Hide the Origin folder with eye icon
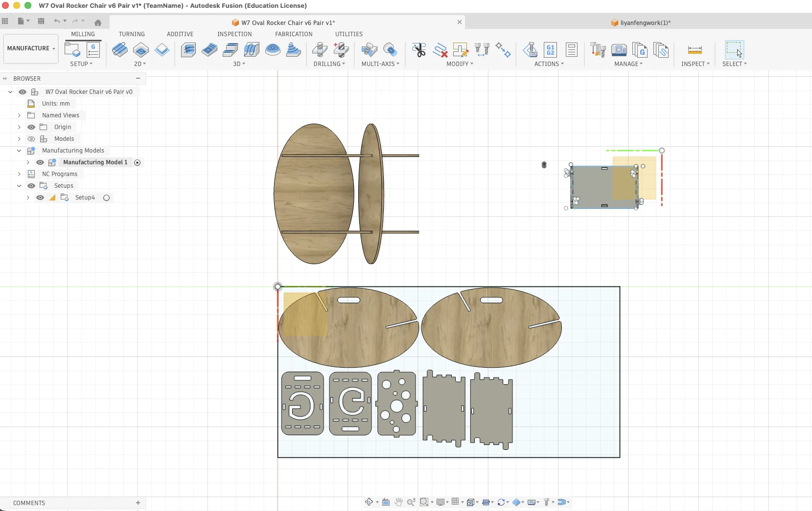Viewport: 812px width, 511px height. click(31, 127)
